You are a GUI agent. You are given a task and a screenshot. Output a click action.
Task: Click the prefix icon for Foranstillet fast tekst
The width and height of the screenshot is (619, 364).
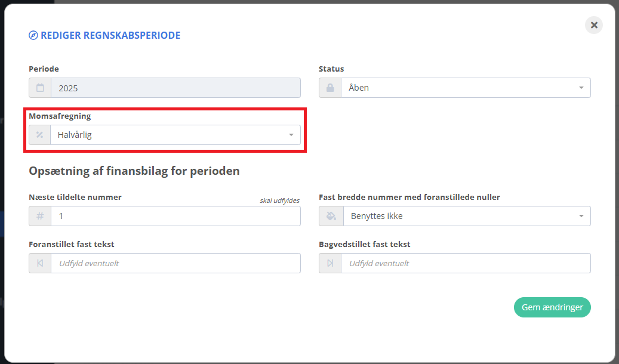pyautogui.click(x=40, y=263)
